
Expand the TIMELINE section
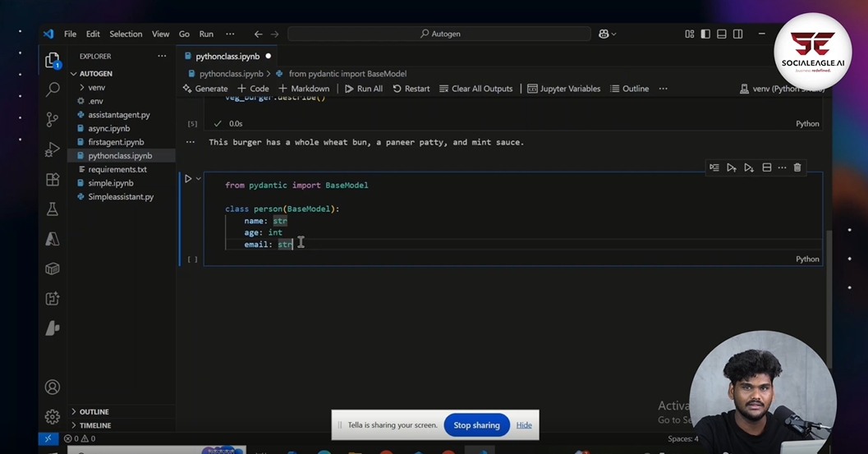[94, 425]
